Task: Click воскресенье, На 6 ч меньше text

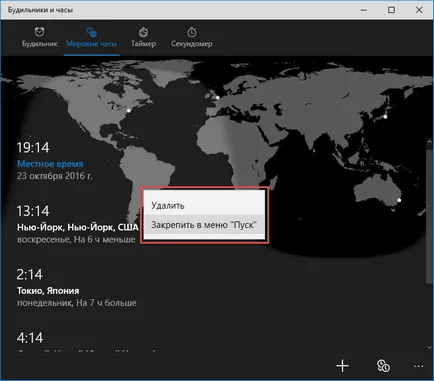Action: point(76,239)
